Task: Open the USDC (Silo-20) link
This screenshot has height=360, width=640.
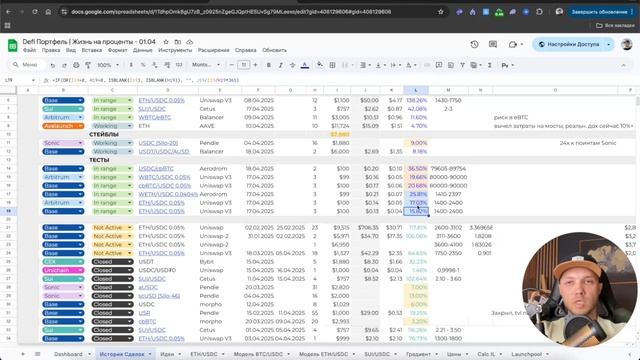Action: click(158, 143)
